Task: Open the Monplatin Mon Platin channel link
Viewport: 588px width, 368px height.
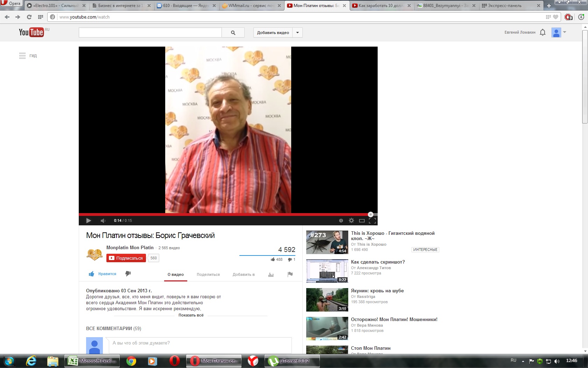Action: 130,247
